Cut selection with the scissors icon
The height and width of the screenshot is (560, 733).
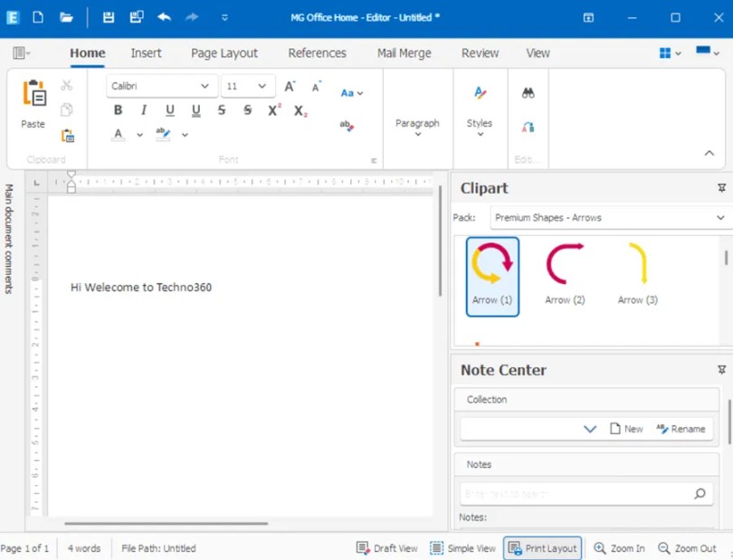(x=66, y=86)
